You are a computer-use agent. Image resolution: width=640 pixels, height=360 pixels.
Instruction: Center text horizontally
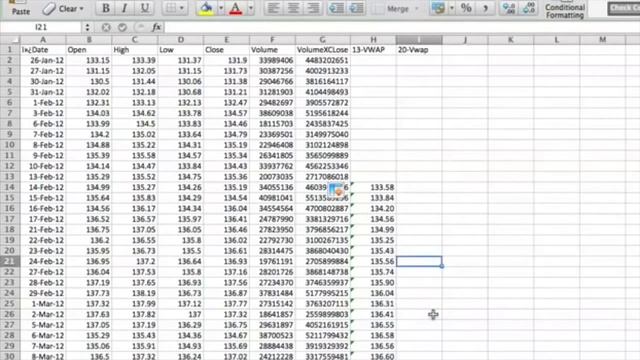click(x=293, y=8)
